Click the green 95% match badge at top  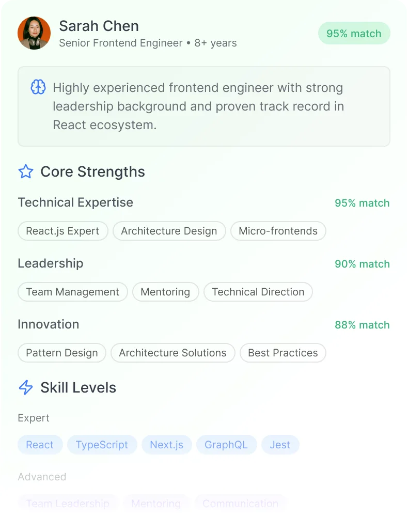pyautogui.click(x=354, y=33)
